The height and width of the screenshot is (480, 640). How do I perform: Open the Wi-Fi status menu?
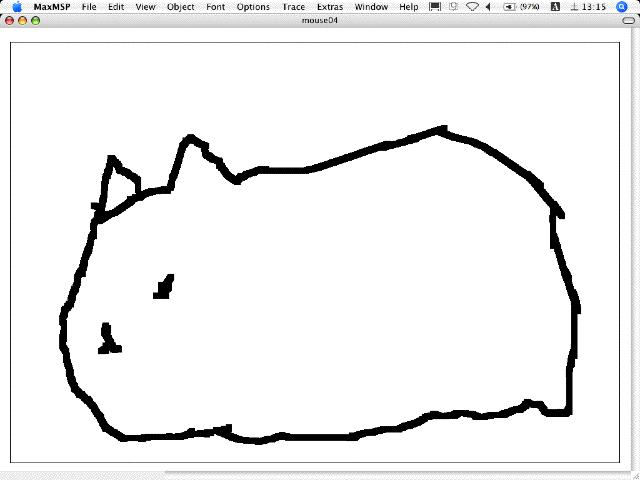(x=472, y=7)
